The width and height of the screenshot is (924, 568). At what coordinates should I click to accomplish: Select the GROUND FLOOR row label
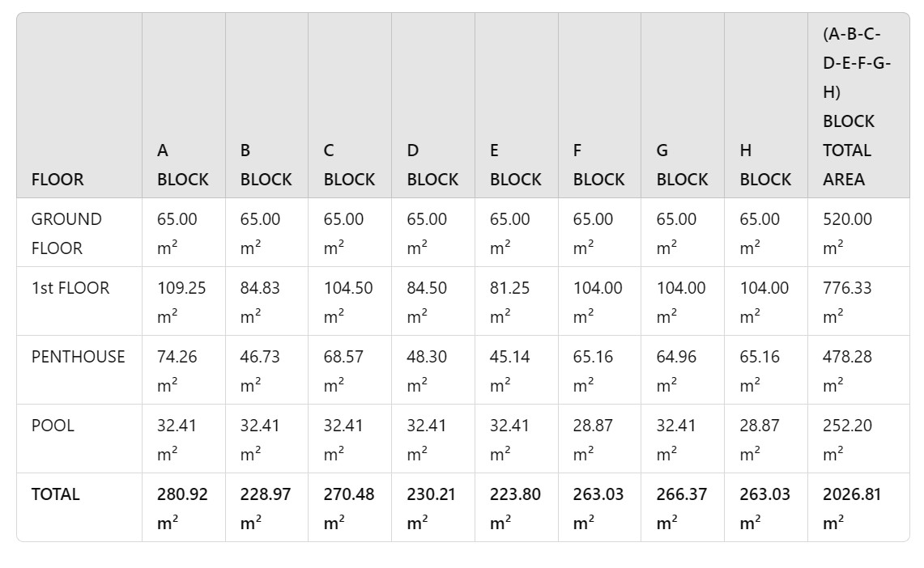coord(66,233)
